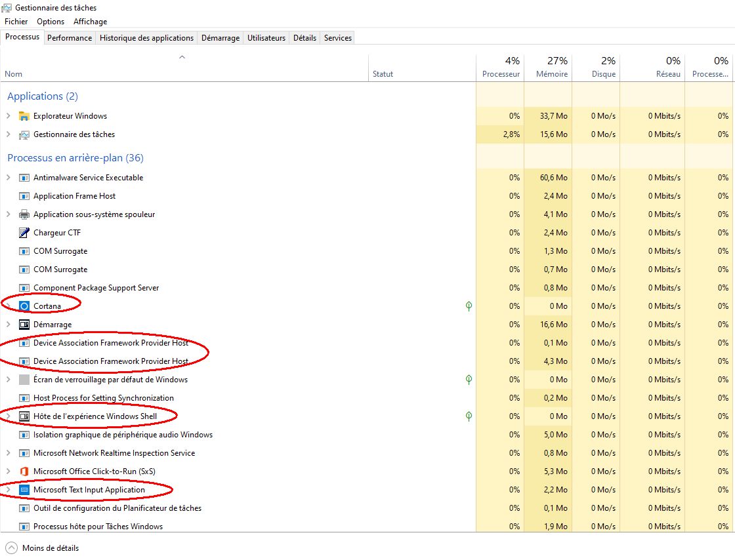
Task: Click the Cortana process icon
Action: pyautogui.click(x=24, y=306)
